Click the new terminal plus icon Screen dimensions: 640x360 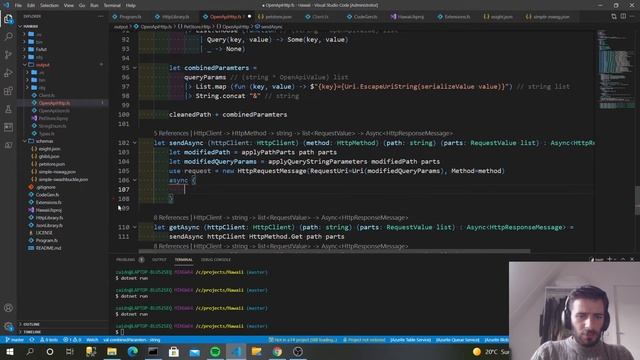click(x=609, y=259)
